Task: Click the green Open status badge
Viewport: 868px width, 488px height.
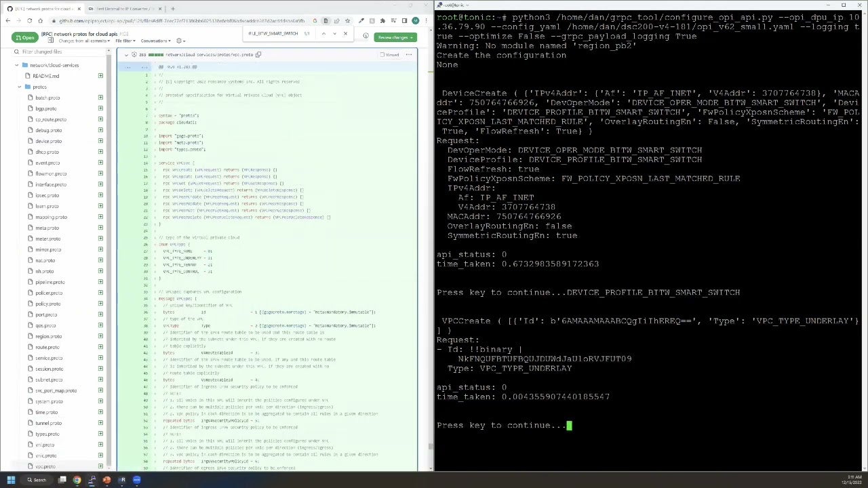Action: coord(24,37)
